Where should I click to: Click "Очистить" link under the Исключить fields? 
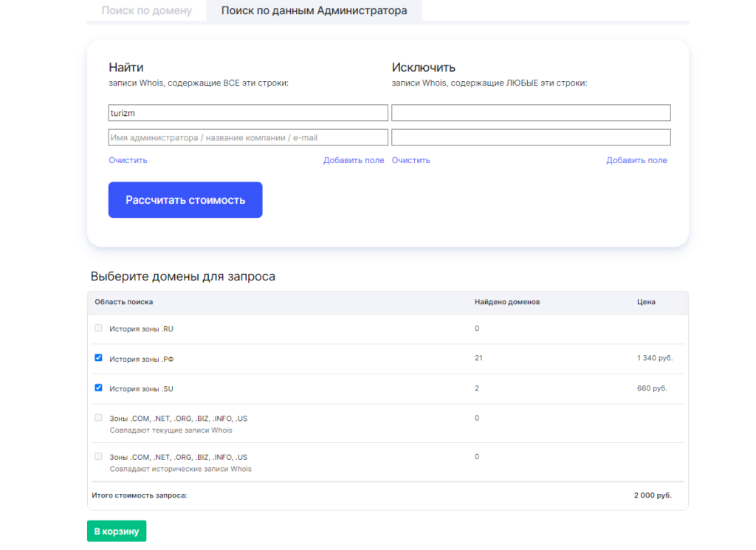point(411,160)
